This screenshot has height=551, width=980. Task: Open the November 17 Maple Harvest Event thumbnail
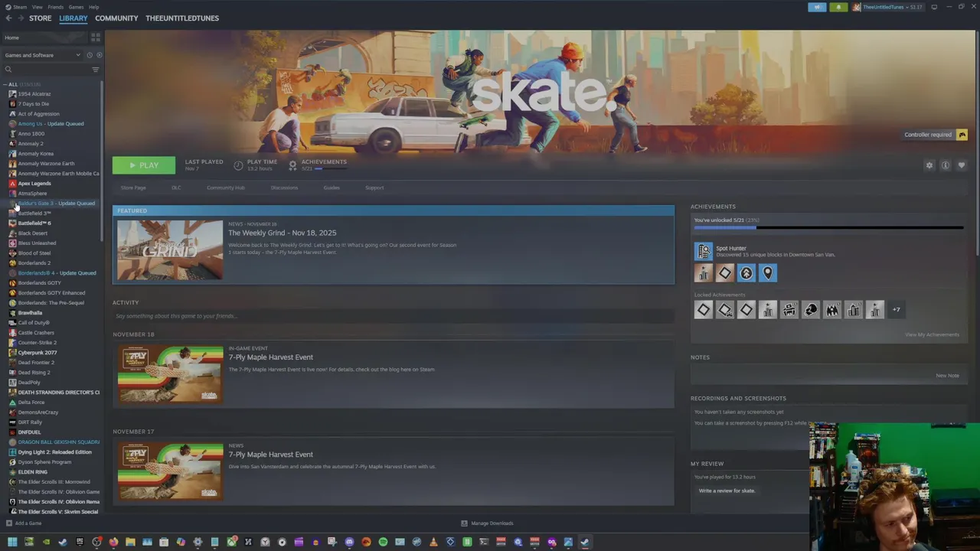(x=170, y=471)
